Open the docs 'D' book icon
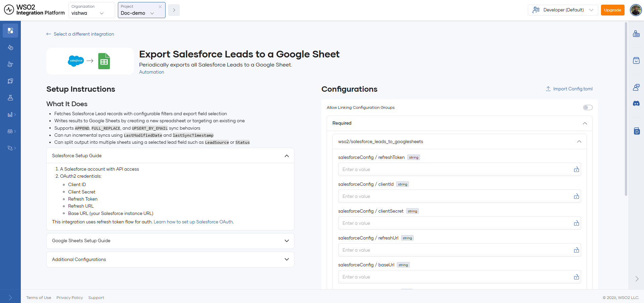This screenshot has height=303, width=644. pos(637,131)
